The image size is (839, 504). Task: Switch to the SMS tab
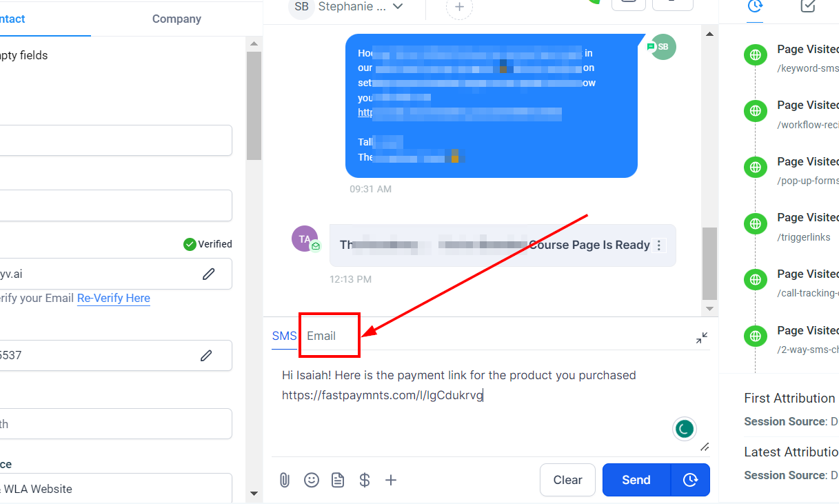(284, 336)
